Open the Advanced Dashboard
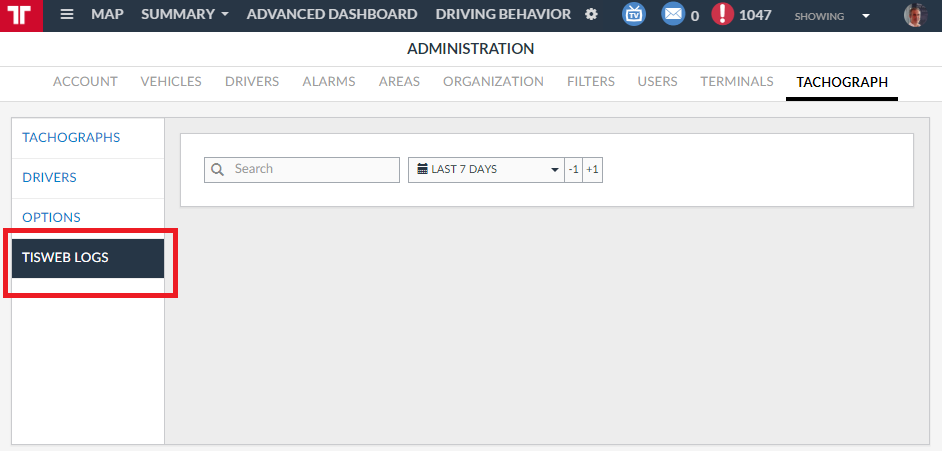Viewport: 942px width, 451px height. click(332, 15)
